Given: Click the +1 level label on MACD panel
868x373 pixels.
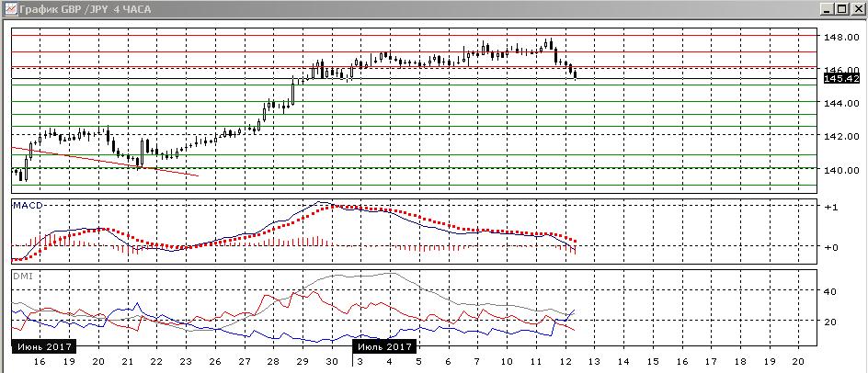Looking at the screenshot, I should 830,207.
